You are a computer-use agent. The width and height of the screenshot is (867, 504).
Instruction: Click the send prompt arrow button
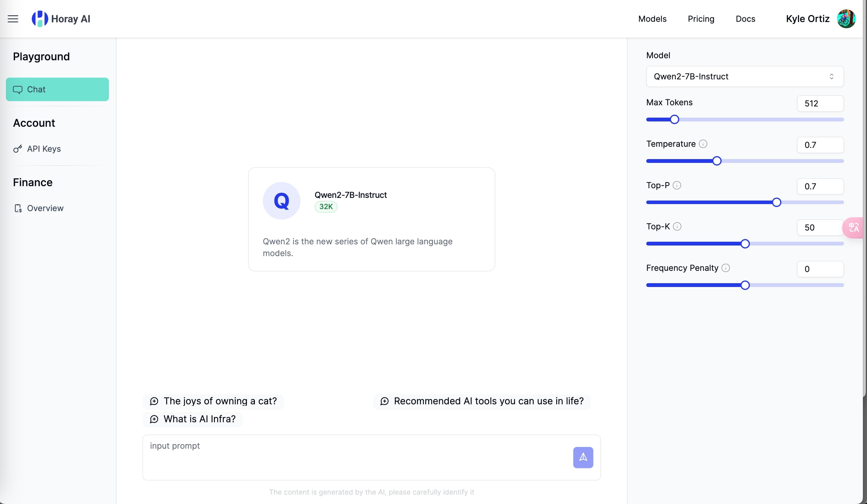pyautogui.click(x=583, y=457)
